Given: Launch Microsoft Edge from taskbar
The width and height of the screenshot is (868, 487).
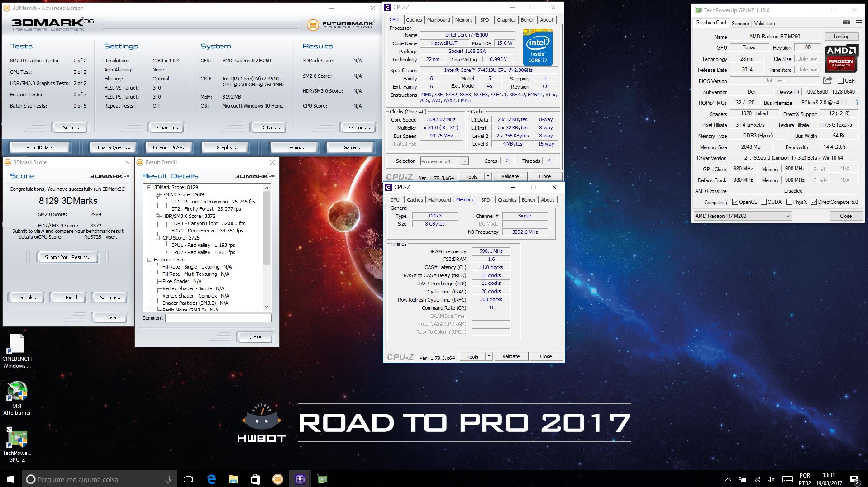Looking at the screenshot, I should click(x=211, y=479).
